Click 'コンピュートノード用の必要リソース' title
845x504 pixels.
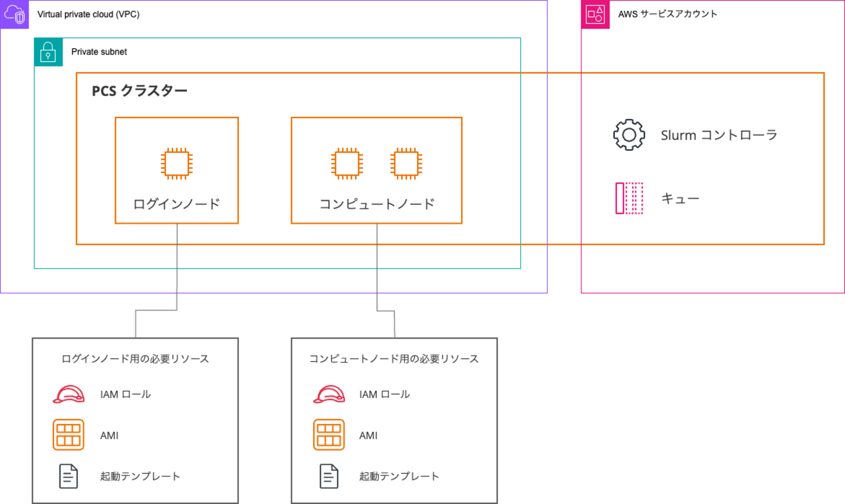tap(394, 359)
